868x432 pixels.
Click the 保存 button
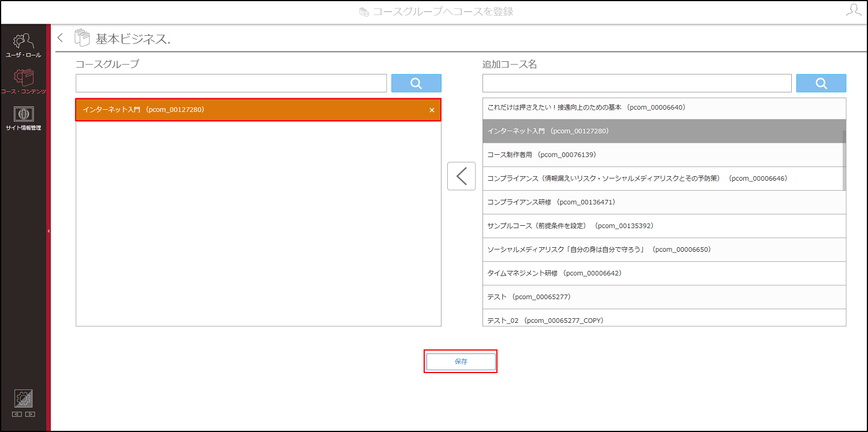point(461,362)
